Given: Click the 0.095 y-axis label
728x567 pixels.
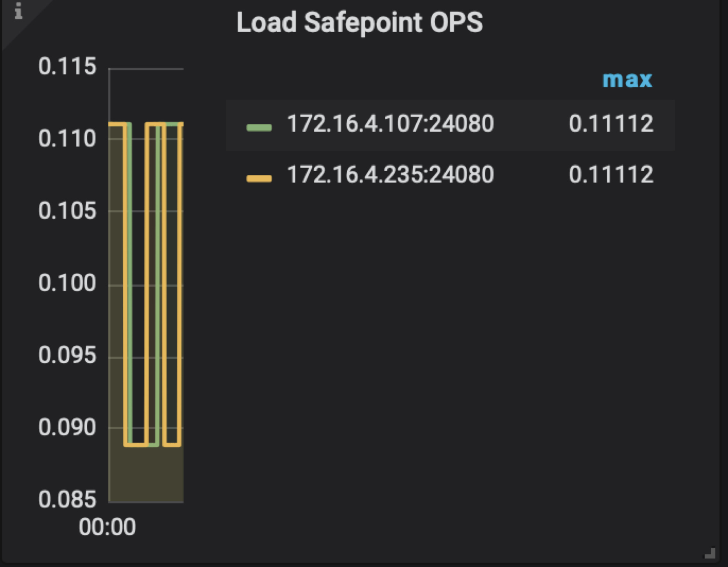Looking at the screenshot, I should point(67,355).
